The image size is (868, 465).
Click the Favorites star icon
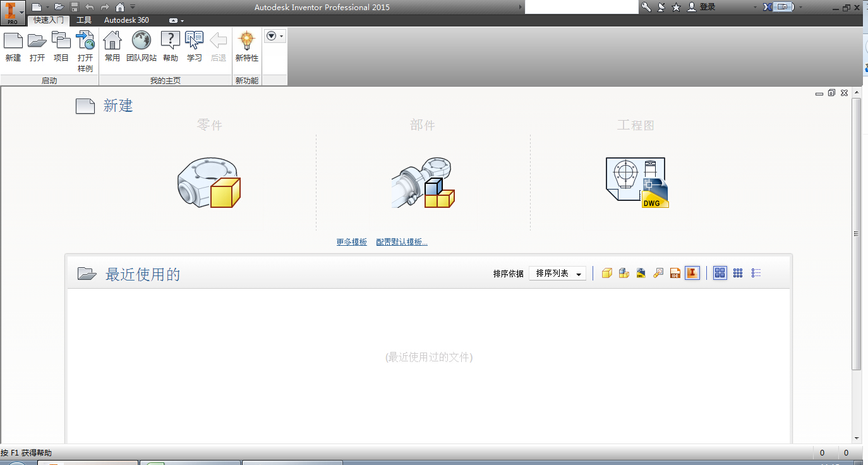click(677, 7)
